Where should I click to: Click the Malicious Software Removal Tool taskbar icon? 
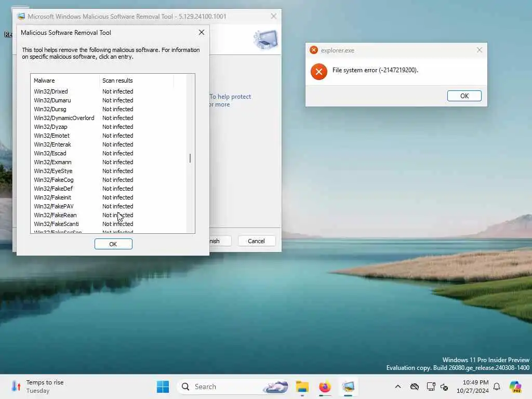(x=348, y=387)
